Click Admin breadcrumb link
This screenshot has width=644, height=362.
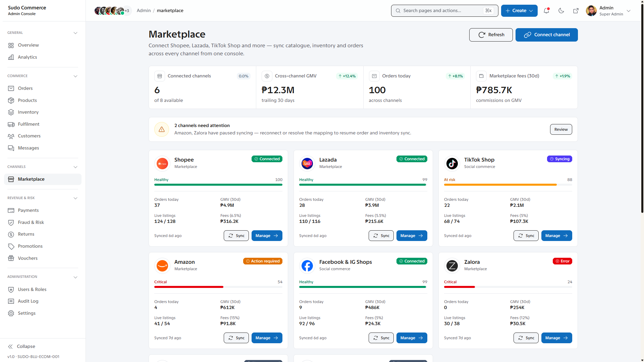coord(144,11)
